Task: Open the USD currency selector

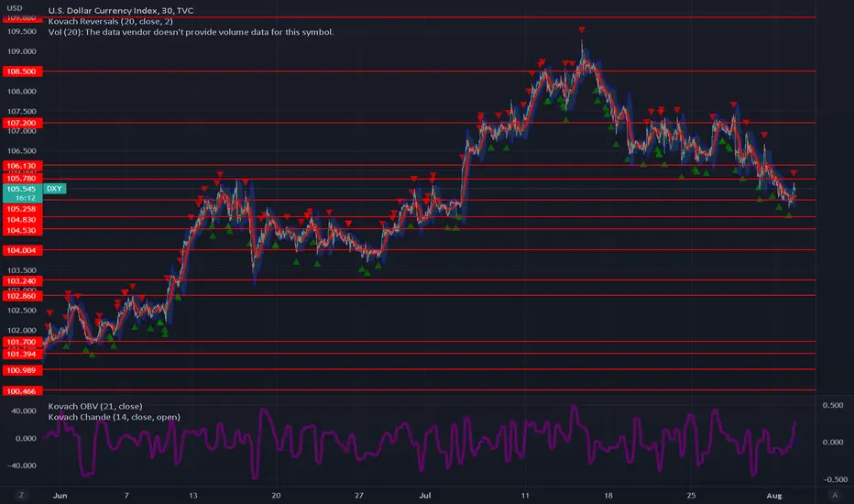Action: point(15,8)
